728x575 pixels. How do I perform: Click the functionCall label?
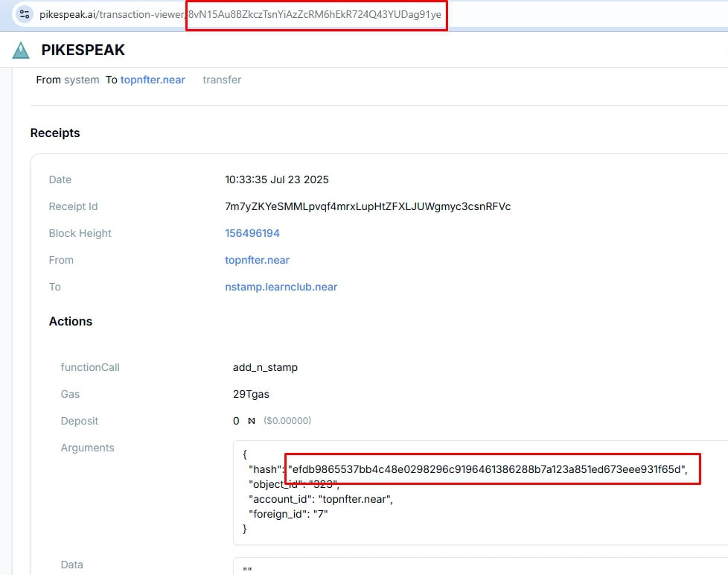90,367
